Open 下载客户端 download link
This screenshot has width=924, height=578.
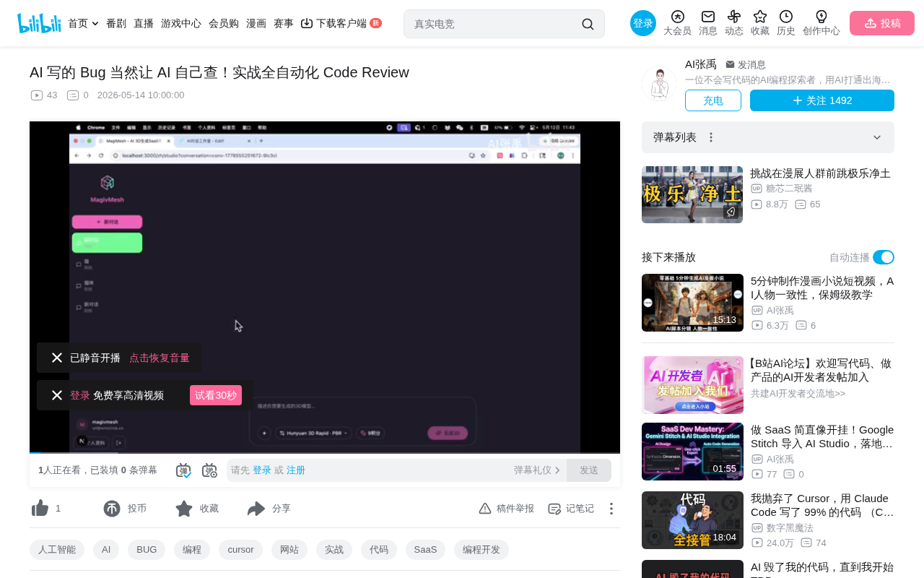click(x=341, y=23)
